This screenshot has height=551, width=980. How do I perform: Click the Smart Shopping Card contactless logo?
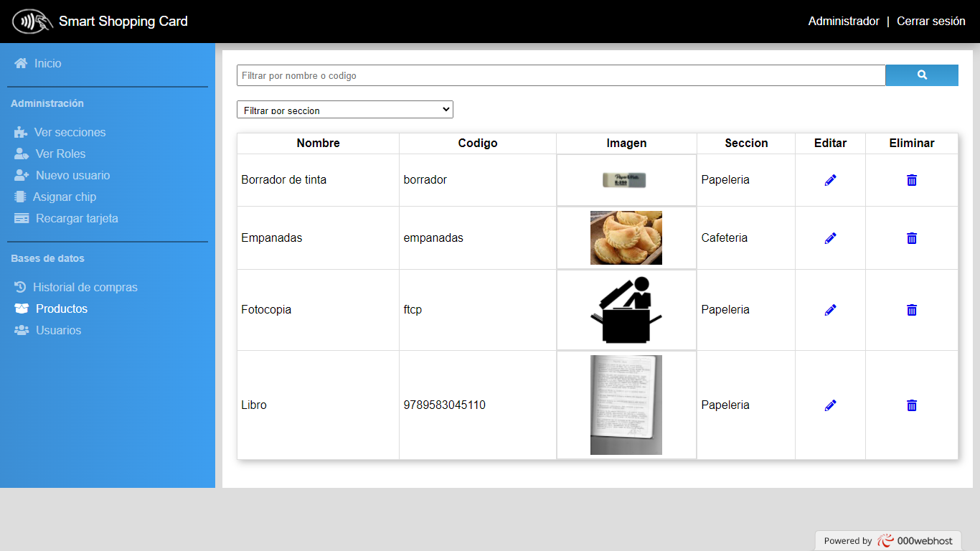coord(33,22)
